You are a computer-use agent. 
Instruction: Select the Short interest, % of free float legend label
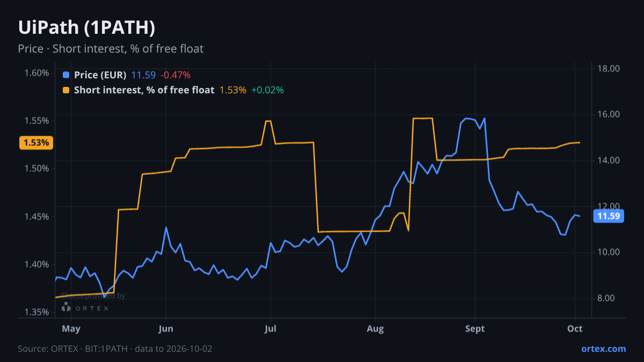144,90
